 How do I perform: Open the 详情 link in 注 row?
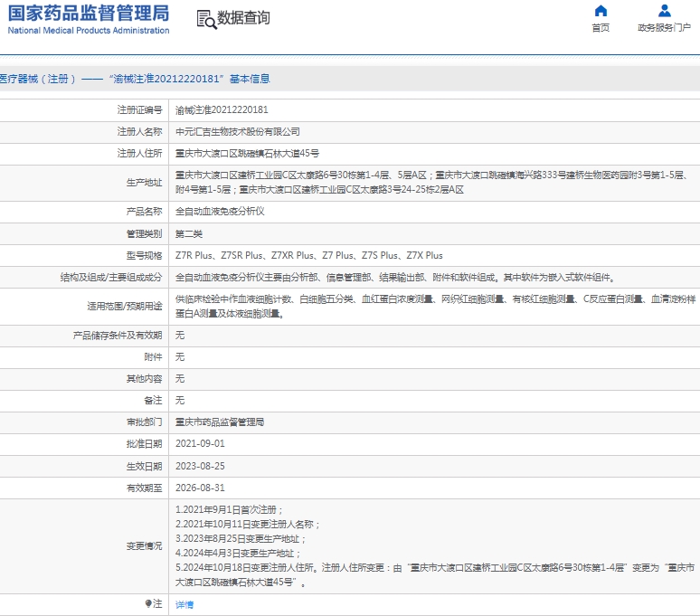[x=184, y=604]
